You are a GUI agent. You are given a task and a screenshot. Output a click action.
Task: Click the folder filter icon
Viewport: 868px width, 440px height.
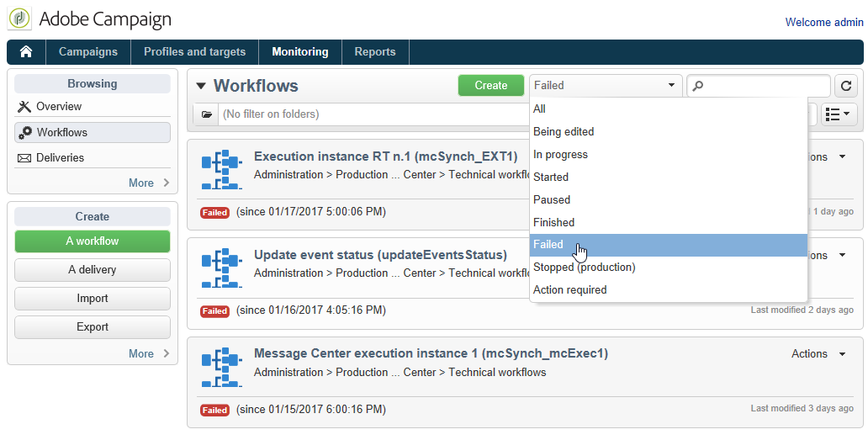tap(206, 114)
